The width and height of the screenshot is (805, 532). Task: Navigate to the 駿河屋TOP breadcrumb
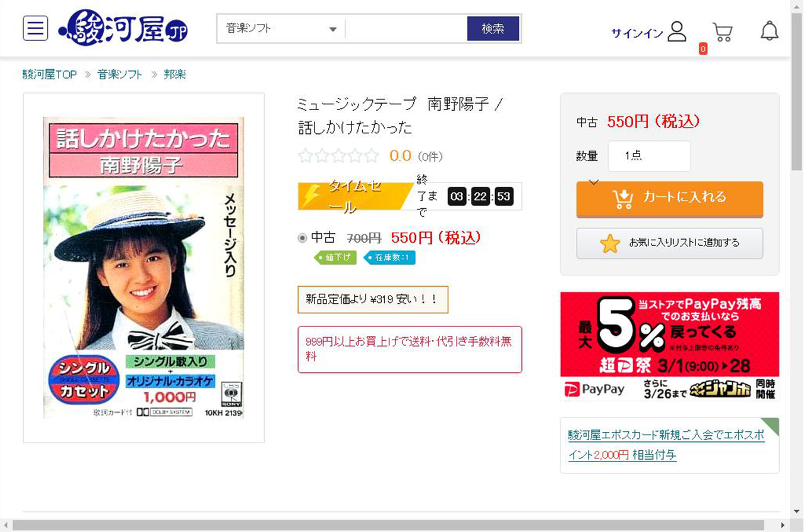point(48,74)
